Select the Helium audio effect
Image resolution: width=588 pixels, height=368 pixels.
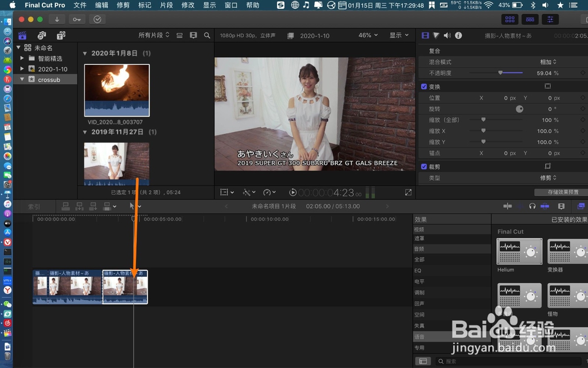click(519, 251)
